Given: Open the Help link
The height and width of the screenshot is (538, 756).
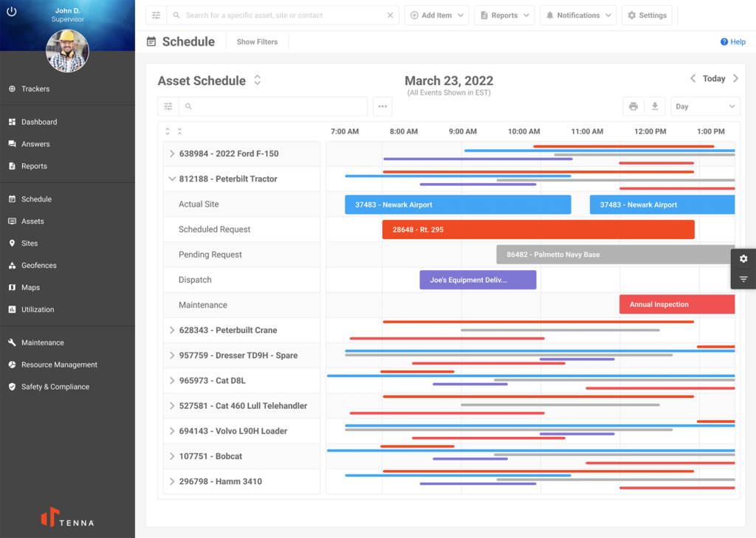Looking at the screenshot, I should (733, 42).
